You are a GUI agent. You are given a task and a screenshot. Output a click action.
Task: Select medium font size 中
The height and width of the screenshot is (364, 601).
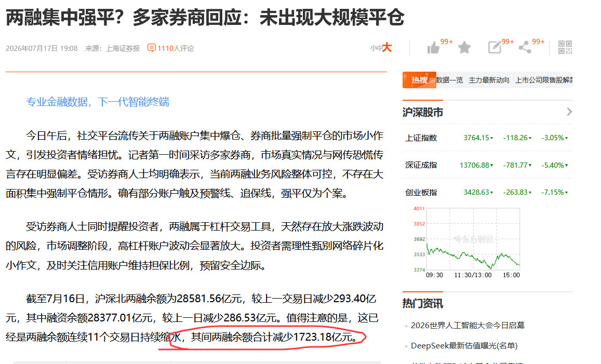pyautogui.click(x=379, y=48)
